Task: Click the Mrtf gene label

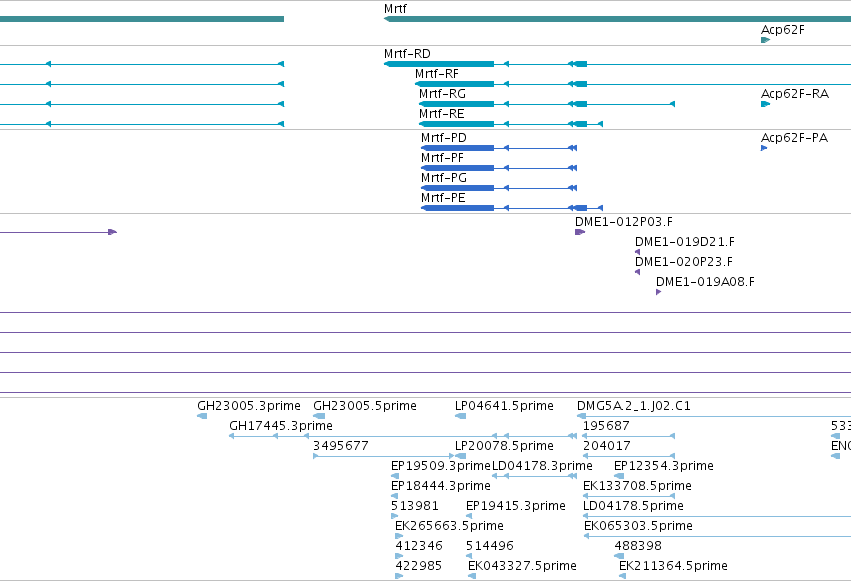Action: click(x=395, y=9)
